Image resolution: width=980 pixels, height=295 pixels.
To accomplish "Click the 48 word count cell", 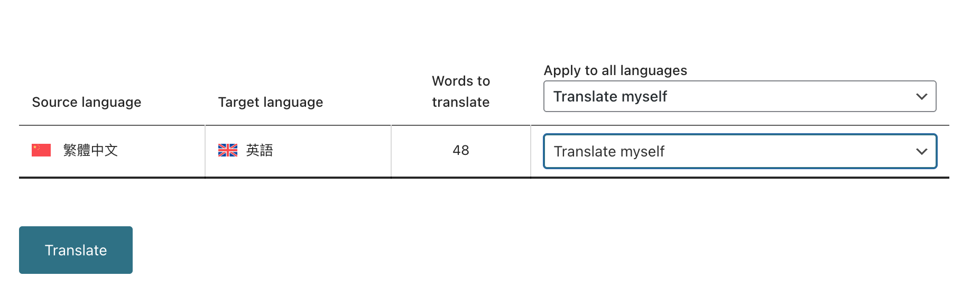I will click(461, 151).
